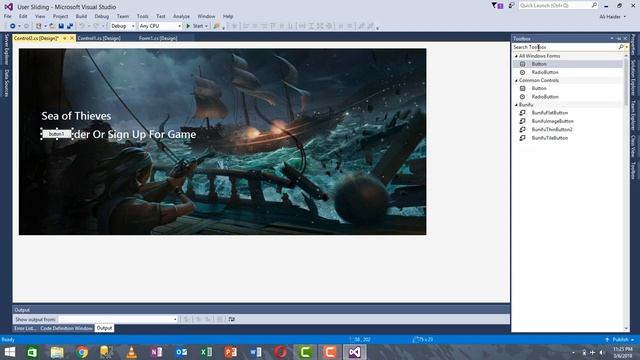Viewport: 640px width, 360px height.
Task: Open File Explorer from the taskbar
Action: [57, 352]
